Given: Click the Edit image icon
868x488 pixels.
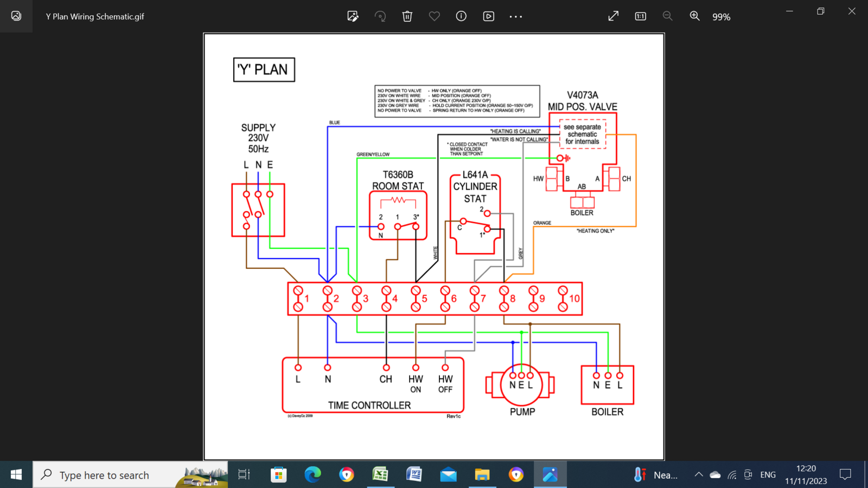Looking at the screenshot, I should 353,16.
